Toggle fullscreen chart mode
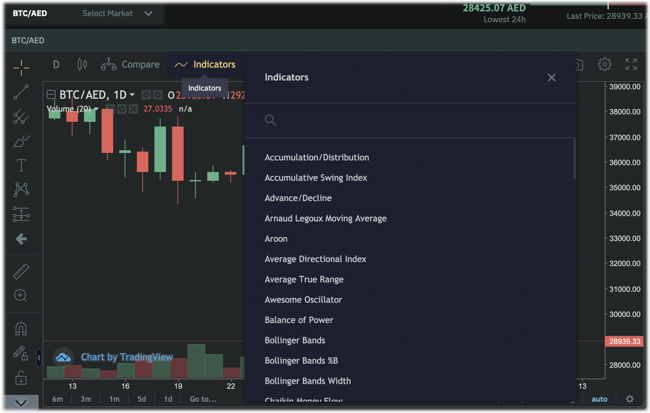 click(x=631, y=64)
